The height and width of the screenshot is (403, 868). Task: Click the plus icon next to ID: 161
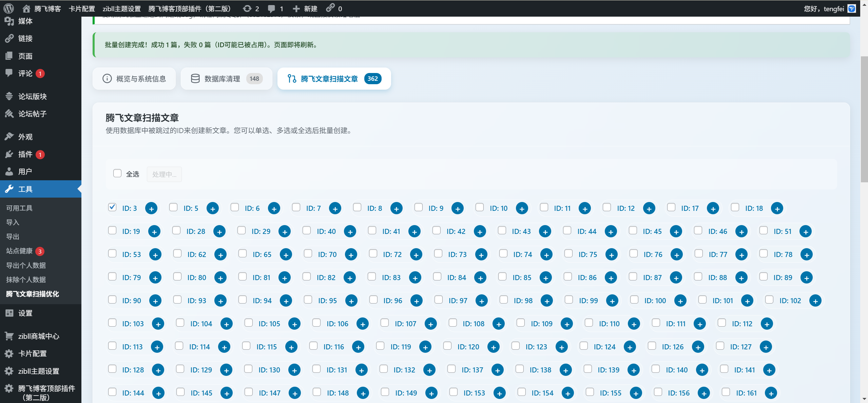(771, 393)
